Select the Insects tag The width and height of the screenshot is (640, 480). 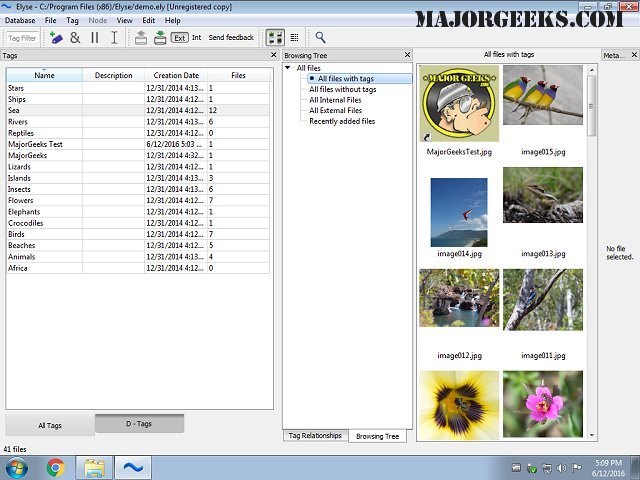[x=138, y=189]
